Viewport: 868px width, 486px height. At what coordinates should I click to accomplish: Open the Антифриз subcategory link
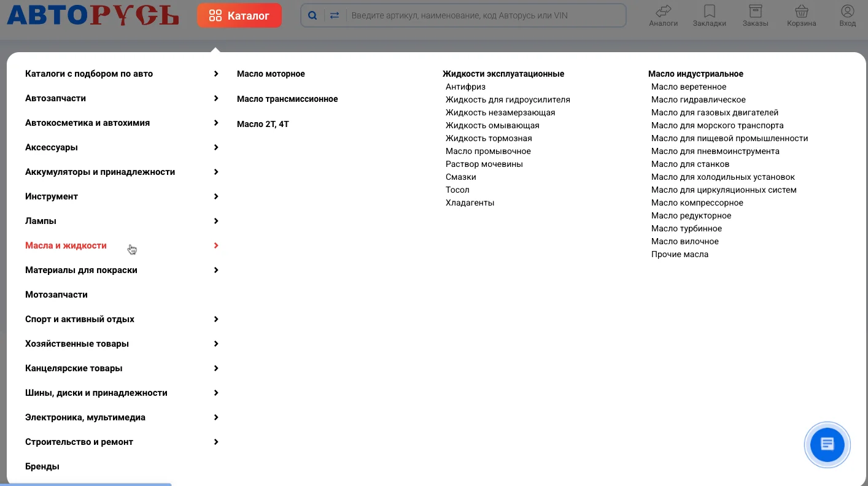pyautogui.click(x=465, y=87)
